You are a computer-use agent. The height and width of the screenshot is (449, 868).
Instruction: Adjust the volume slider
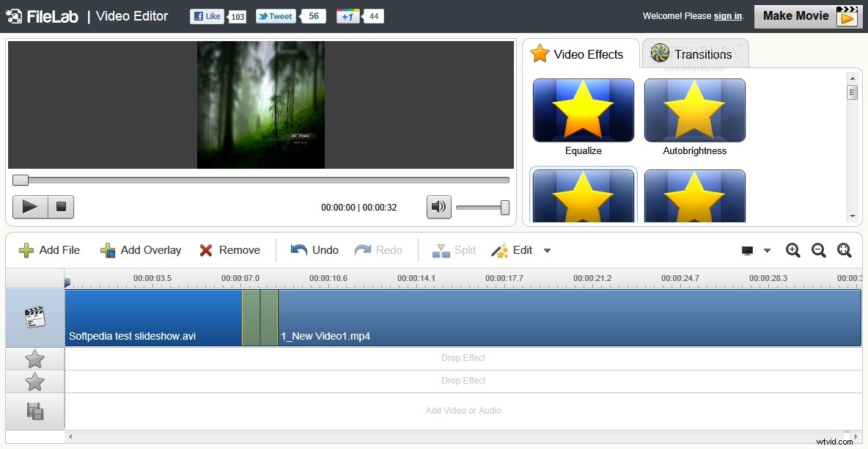coord(504,207)
